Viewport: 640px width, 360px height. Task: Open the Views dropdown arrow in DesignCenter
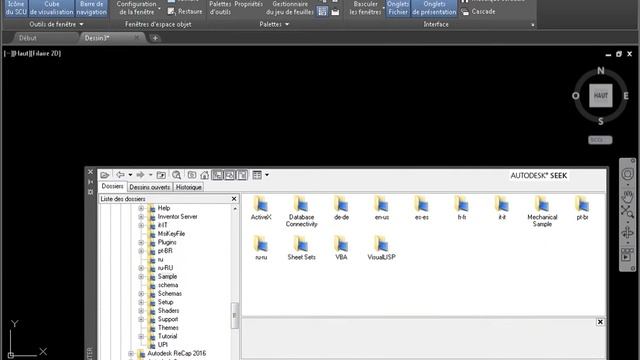[x=267, y=175]
